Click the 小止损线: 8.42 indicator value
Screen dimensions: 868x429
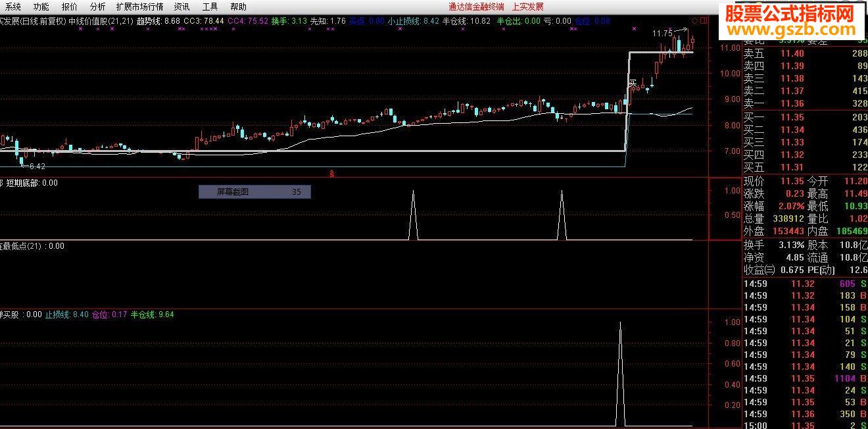click(413, 21)
